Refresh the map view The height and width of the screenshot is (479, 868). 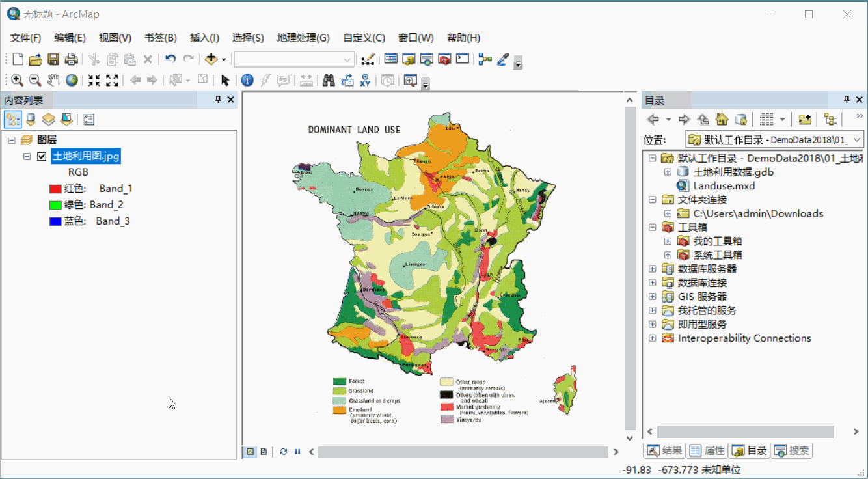284,451
